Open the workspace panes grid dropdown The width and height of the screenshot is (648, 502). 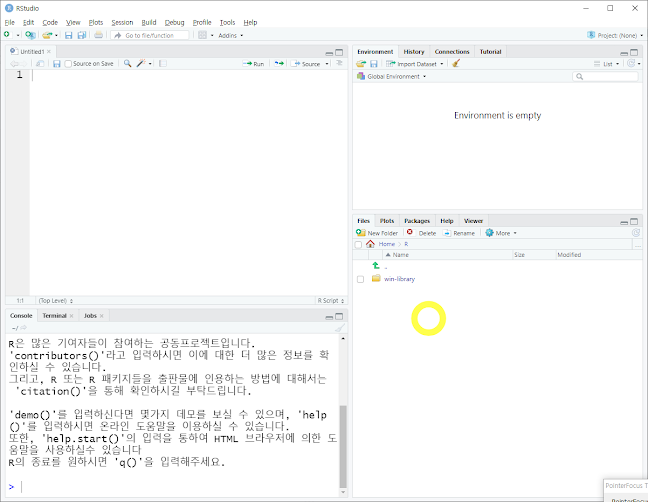[x=206, y=36]
